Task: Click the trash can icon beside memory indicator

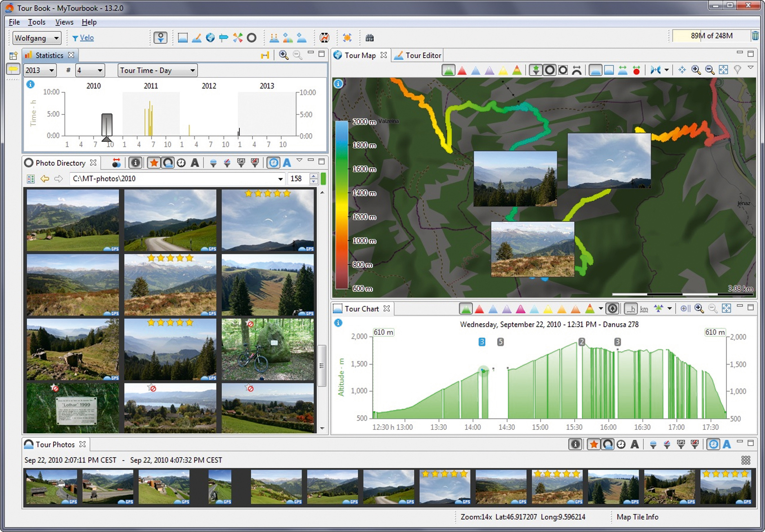Action: pos(755,36)
